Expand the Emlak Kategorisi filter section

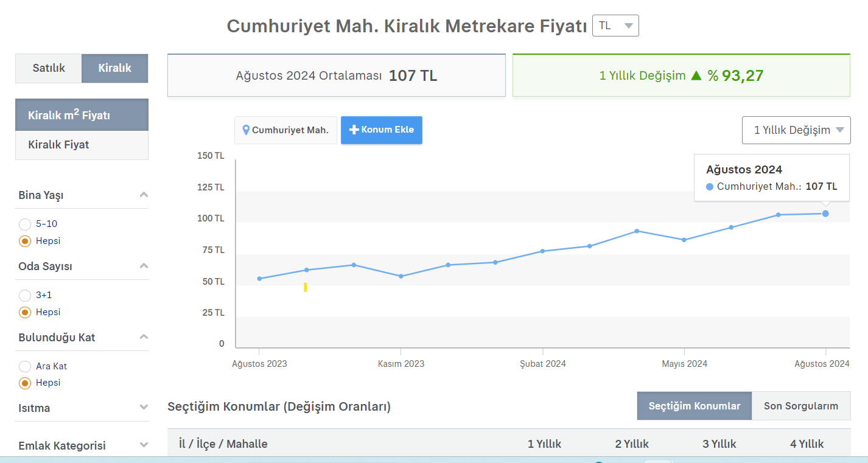click(x=144, y=445)
